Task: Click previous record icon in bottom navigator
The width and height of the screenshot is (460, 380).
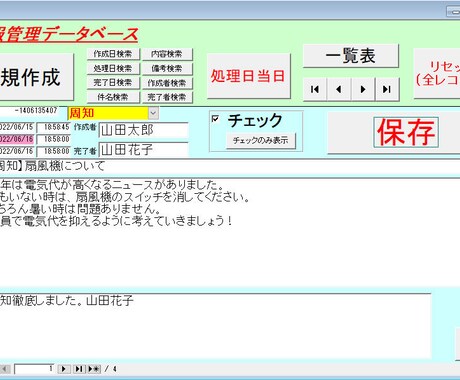Action: [5, 369]
